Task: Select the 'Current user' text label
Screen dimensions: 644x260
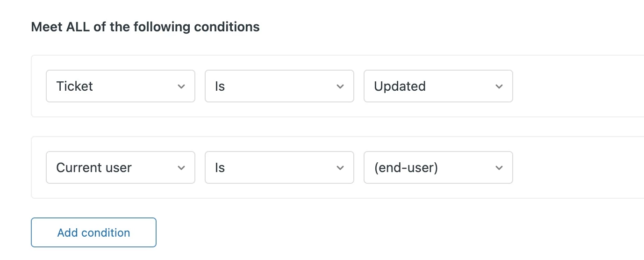Action: click(x=94, y=167)
